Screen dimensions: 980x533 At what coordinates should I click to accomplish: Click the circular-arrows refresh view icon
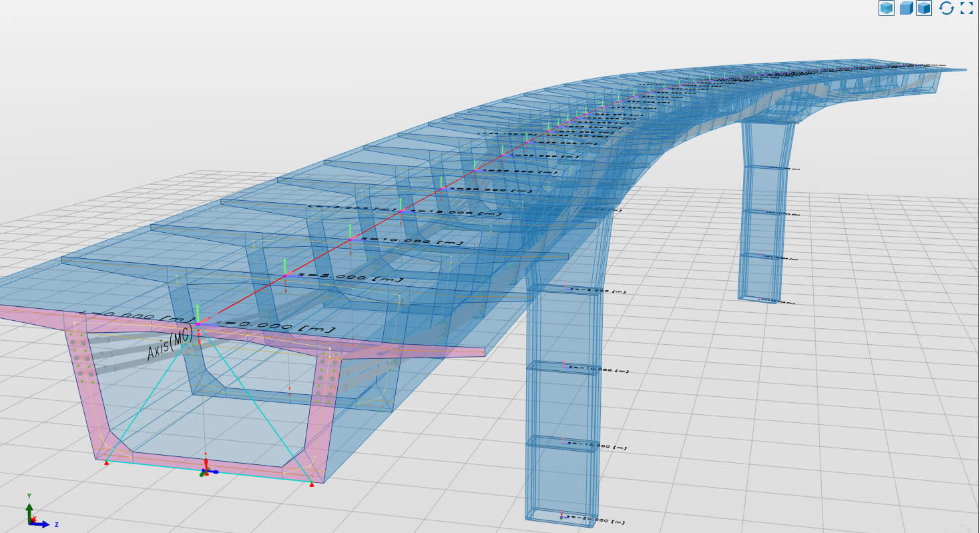[946, 8]
